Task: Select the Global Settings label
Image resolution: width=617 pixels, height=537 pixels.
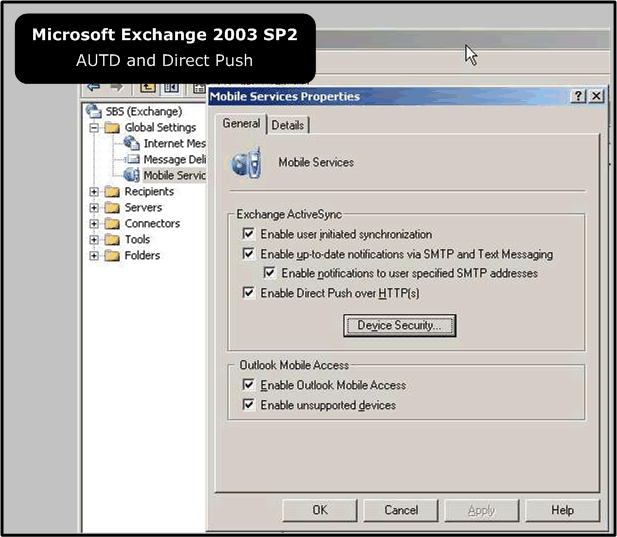Action: click(160, 127)
